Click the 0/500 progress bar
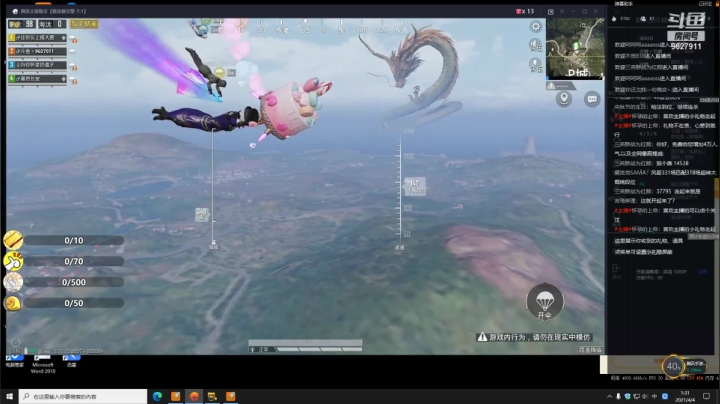The image size is (720, 404). tap(74, 282)
